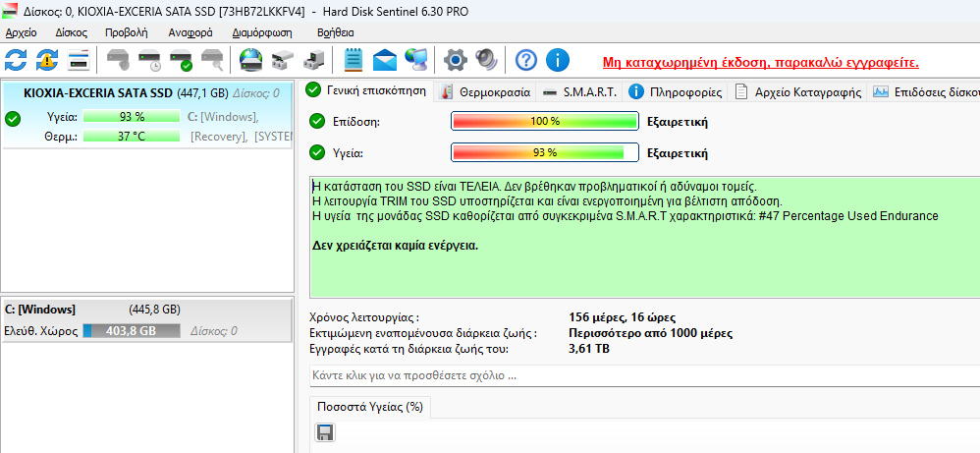Click the Εκτιμώμενη εναπομένουσα διάρκεια ζωής label
The width and height of the screenshot is (980, 453).
423,333
